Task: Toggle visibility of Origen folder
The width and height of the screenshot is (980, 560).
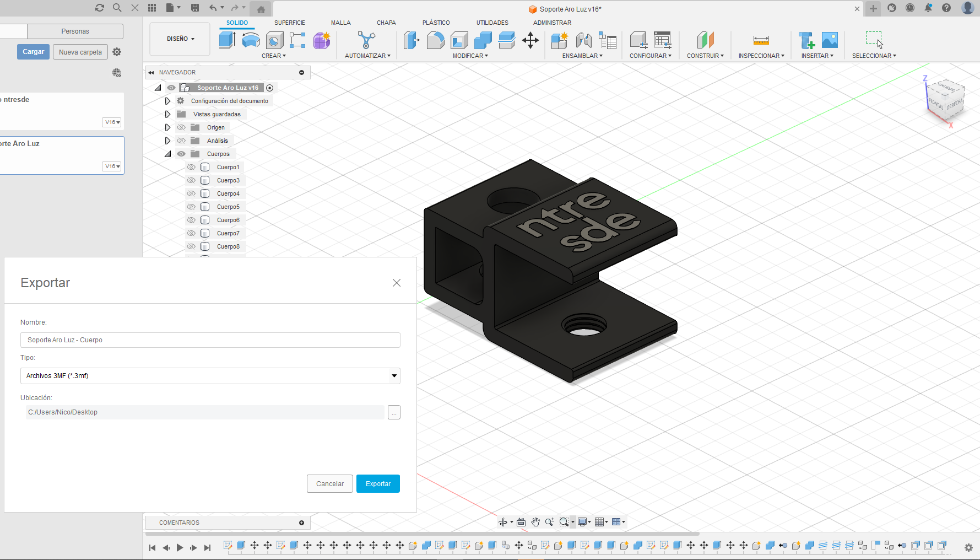Action: click(x=181, y=127)
